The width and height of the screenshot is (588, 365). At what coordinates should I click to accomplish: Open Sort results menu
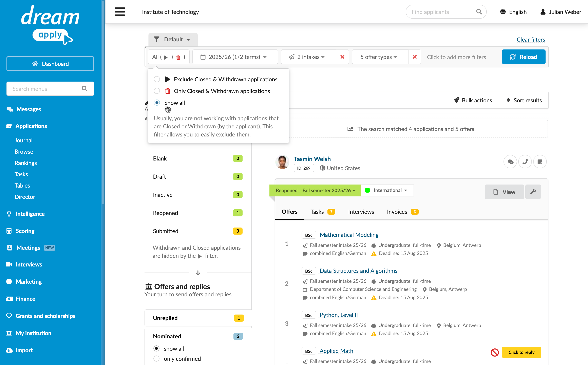[x=524, y=100]
